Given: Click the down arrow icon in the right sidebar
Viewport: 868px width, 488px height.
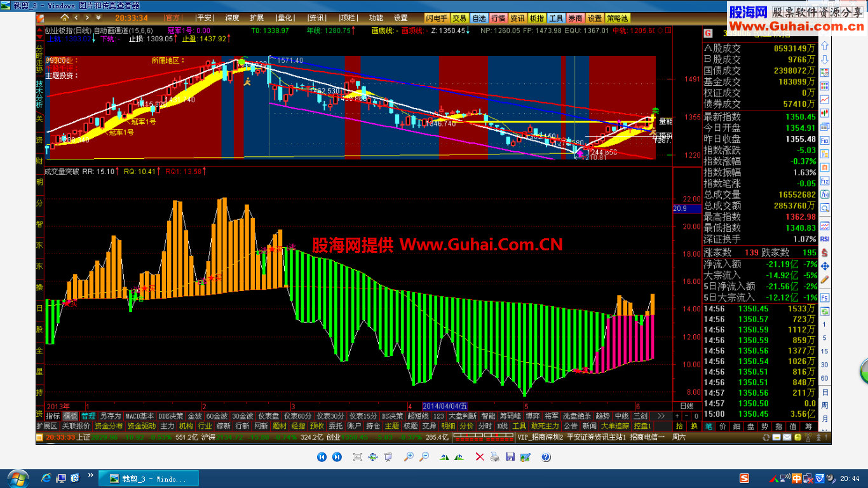Looking at the screenshot, I should point(824,60).
